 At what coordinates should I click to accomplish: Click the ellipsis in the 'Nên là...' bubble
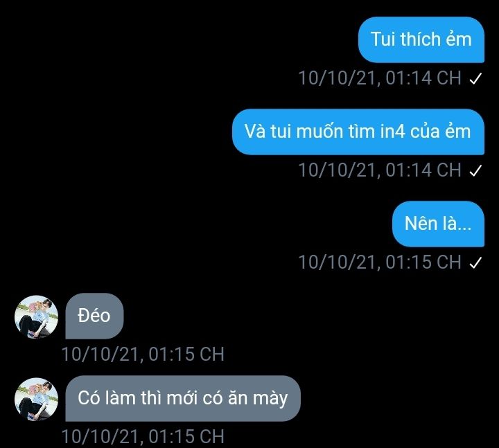(465, 228)
